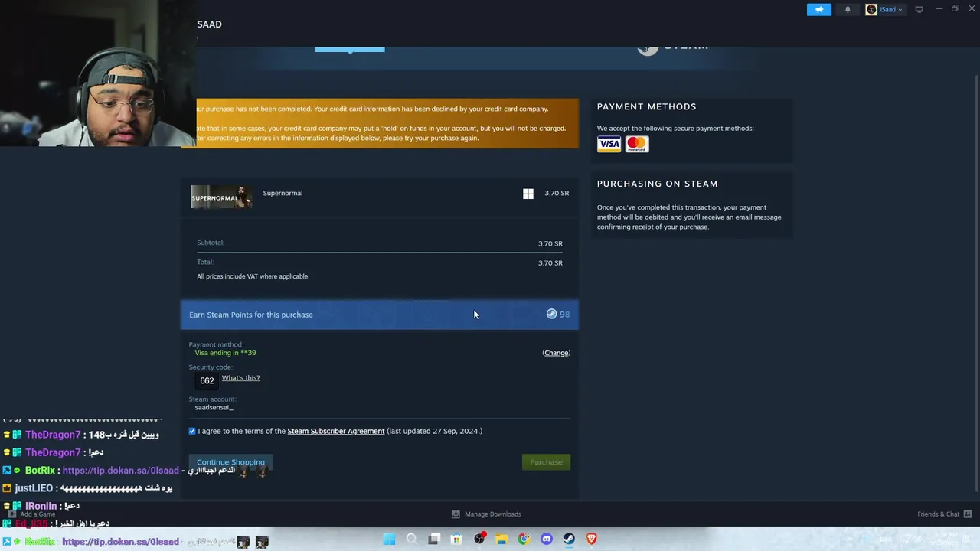Switch to Steam in the taskbar
Image resolution: width=980 pixels, height=551 pixels.
coord(569,540)
